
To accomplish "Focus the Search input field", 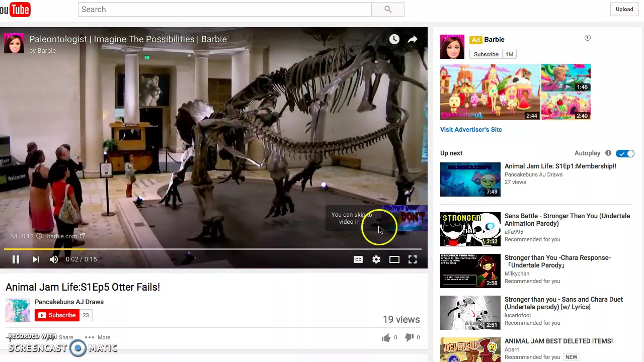I will [x=224, y=9].
